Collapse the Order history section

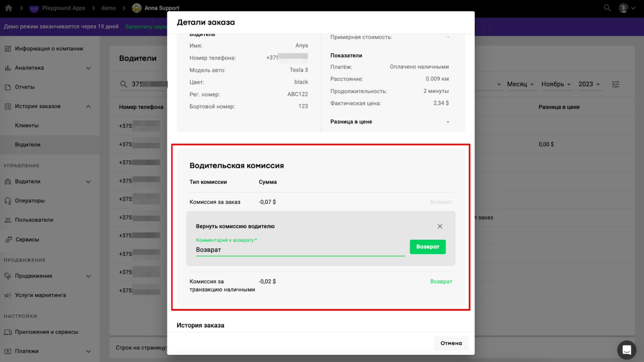click(x=88, y=106)
